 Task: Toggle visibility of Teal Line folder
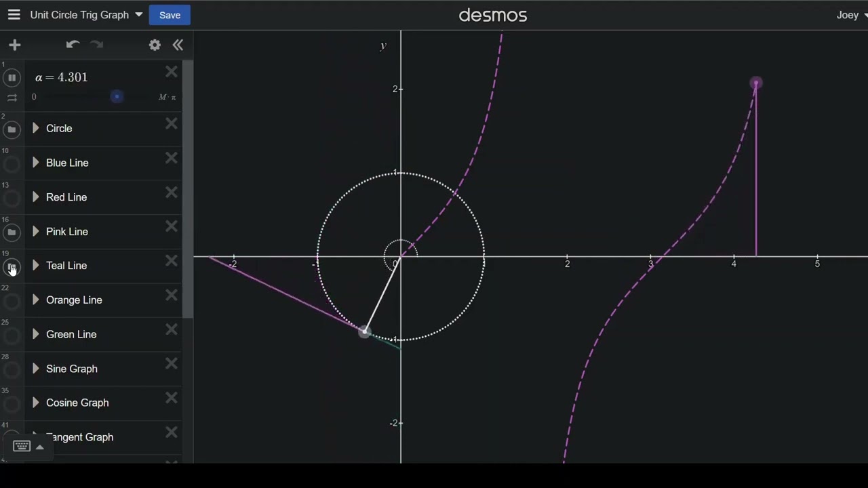pos(12,267)
